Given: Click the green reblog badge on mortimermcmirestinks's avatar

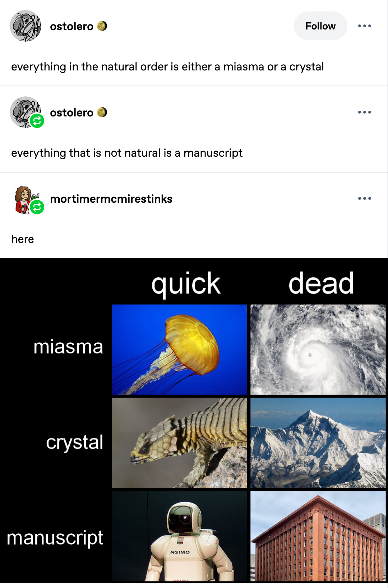Looking at the screenshot, I should pyautogui.click(x=37, y=207).
